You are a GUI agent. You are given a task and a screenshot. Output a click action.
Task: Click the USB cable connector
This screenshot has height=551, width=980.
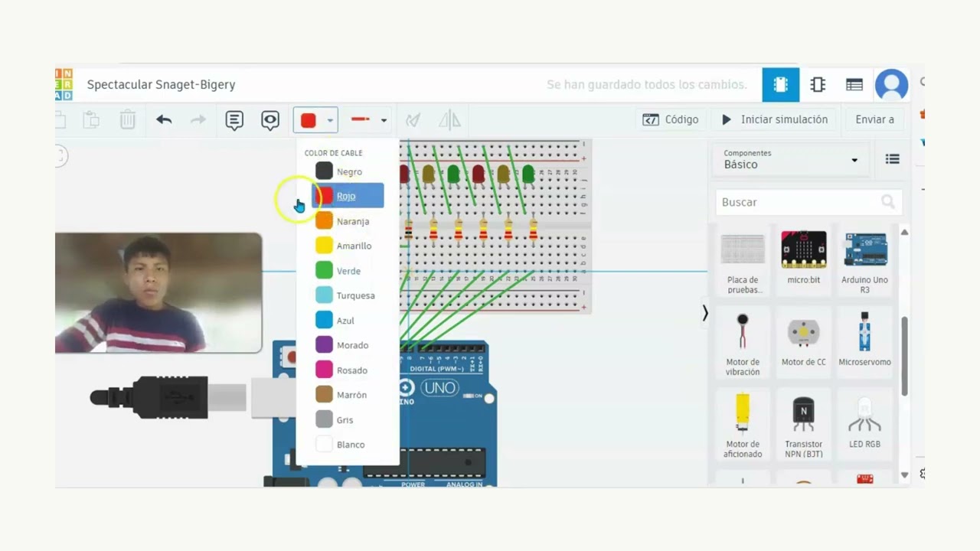pyautogui.click(x=170, y=397)
